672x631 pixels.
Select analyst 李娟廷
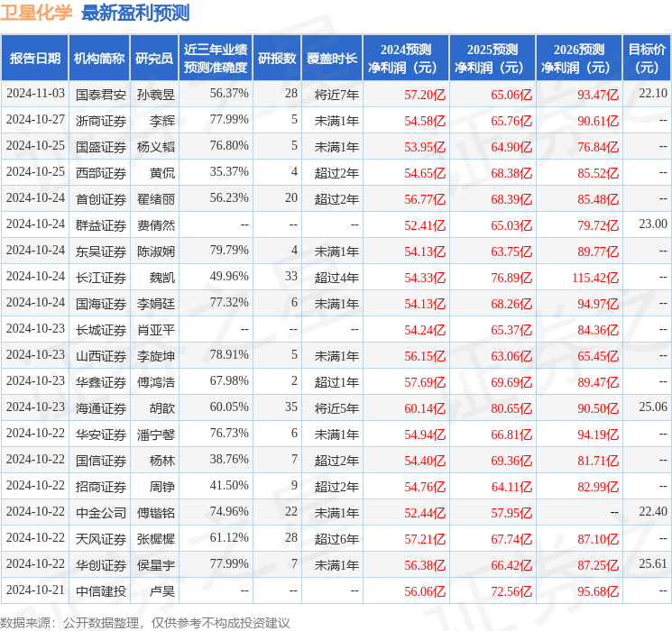click(156, 304)
